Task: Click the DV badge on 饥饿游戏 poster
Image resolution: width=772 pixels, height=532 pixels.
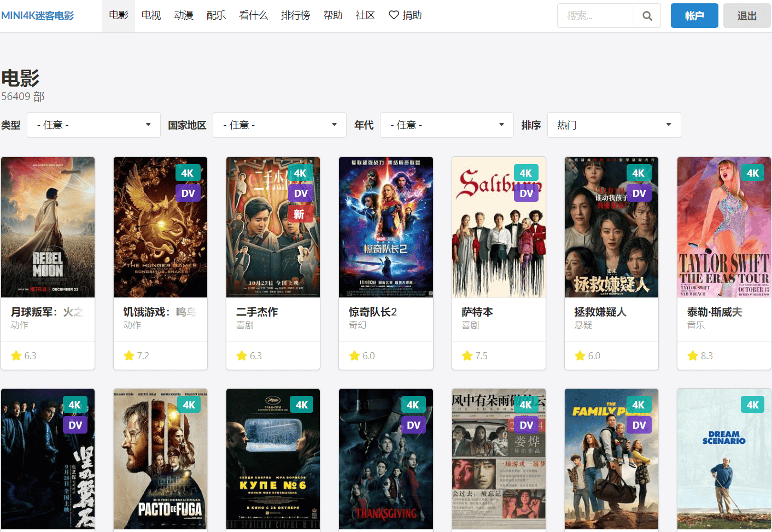Action: (x=188, y=194)
